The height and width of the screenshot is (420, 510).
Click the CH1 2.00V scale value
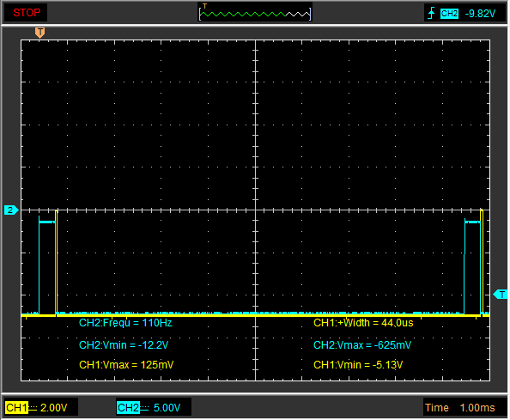click(54, 408)
